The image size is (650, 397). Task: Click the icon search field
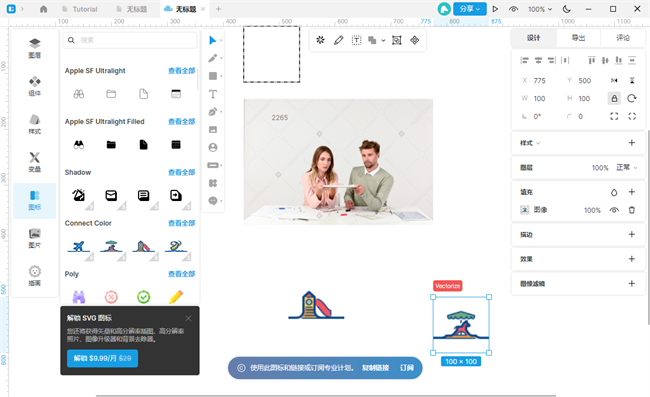pyautogui.click(x=130, y=40)
